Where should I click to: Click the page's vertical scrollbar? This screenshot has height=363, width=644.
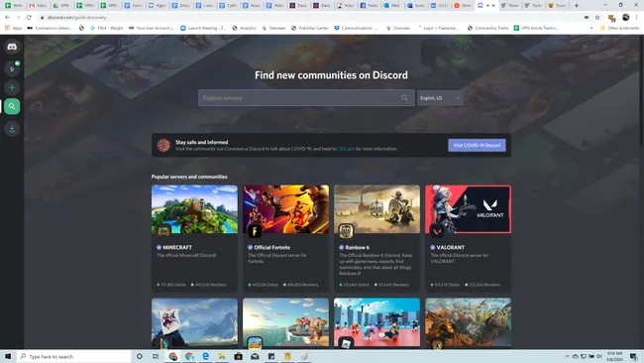coord(642,90)
